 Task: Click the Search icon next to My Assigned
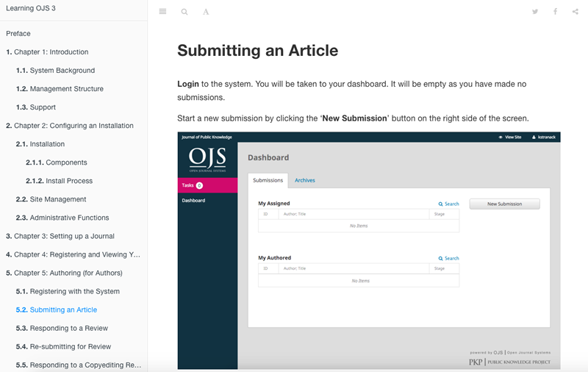click(448, 204)
